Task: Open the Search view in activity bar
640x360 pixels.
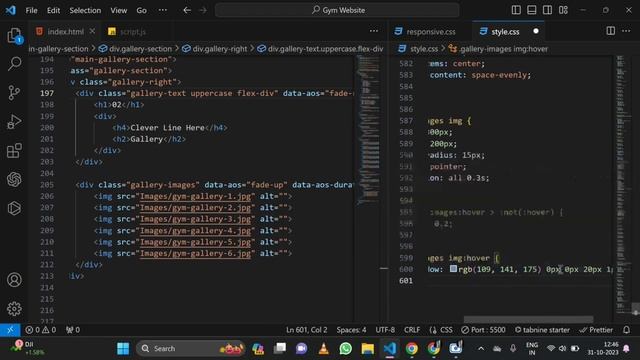Action: pos(14,64)
